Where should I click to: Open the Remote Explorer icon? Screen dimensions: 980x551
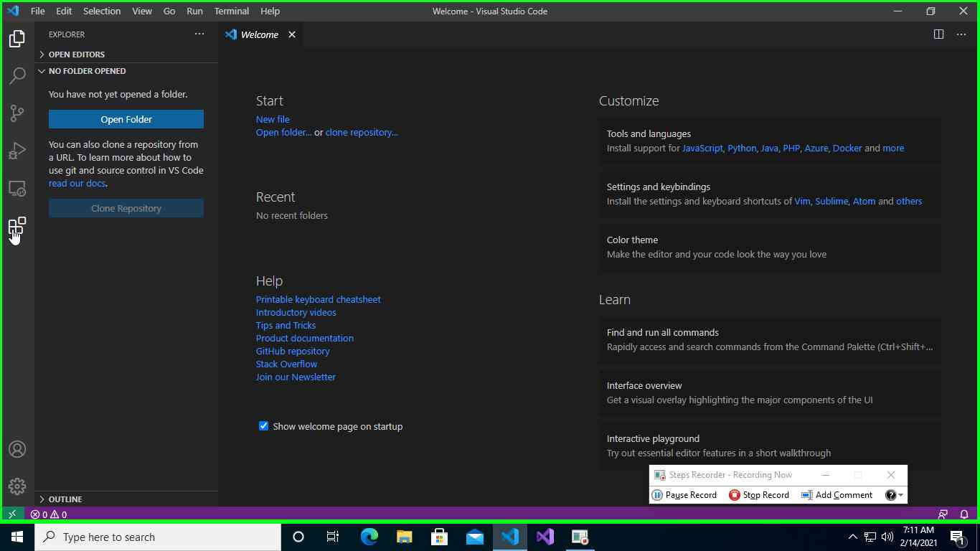click(x=17, y=188)
